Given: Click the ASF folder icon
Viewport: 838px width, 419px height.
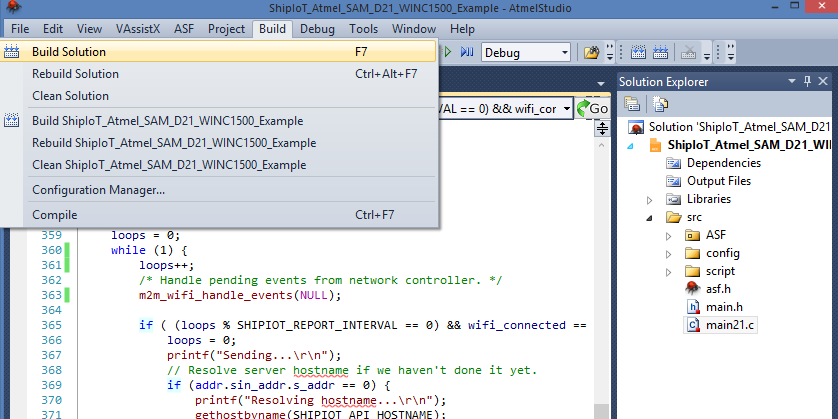Looking at the screenshot, I should [x=692, y=235].
